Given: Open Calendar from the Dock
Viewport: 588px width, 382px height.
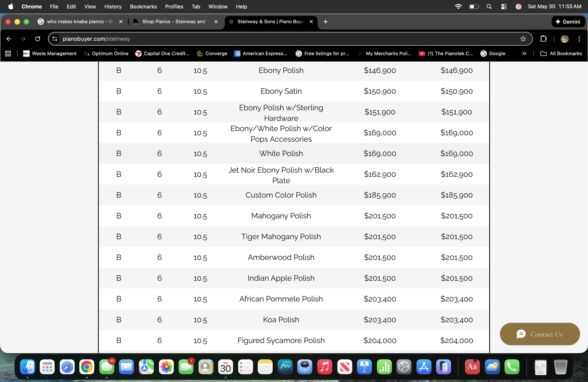Looking at the screenshot, I should point(226,367).
